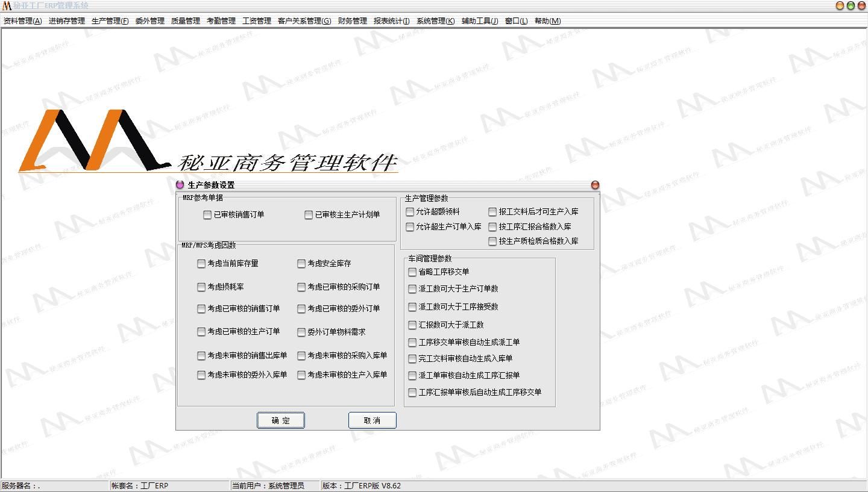Check 按生产质检合格数入库 checkbox
Image resolution: width=868 pixels, height=492 pixels.
492,241
